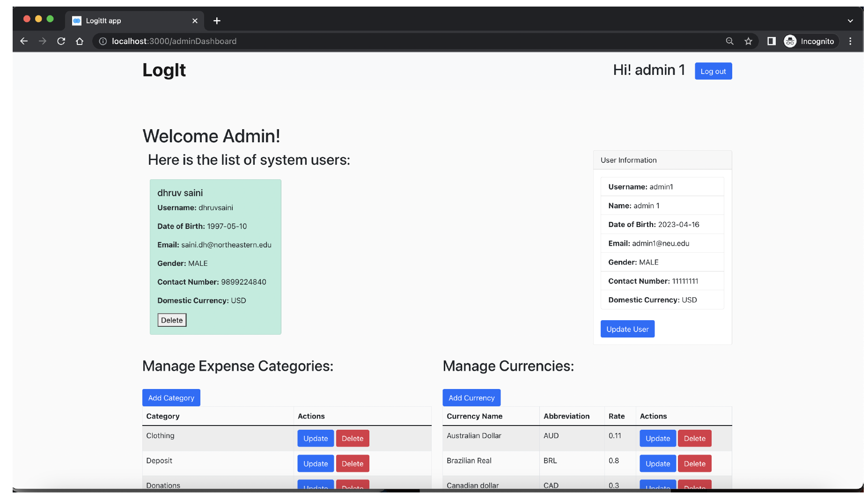Open the Chrome three-dot menu

pos(851,41)
